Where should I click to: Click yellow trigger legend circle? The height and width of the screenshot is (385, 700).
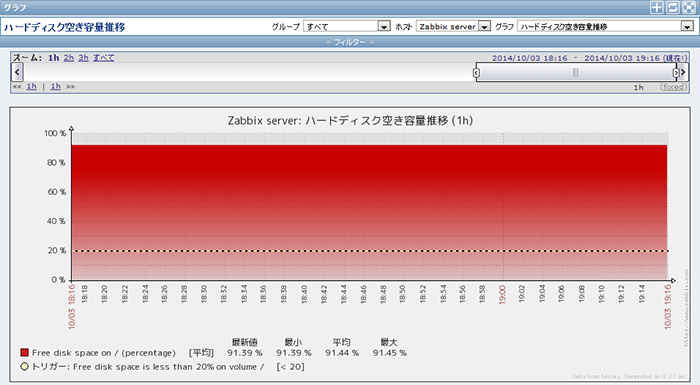(25, 367)
